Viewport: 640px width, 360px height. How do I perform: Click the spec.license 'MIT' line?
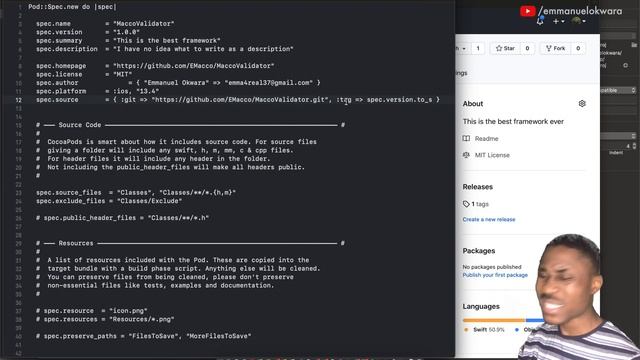(84, 75)
